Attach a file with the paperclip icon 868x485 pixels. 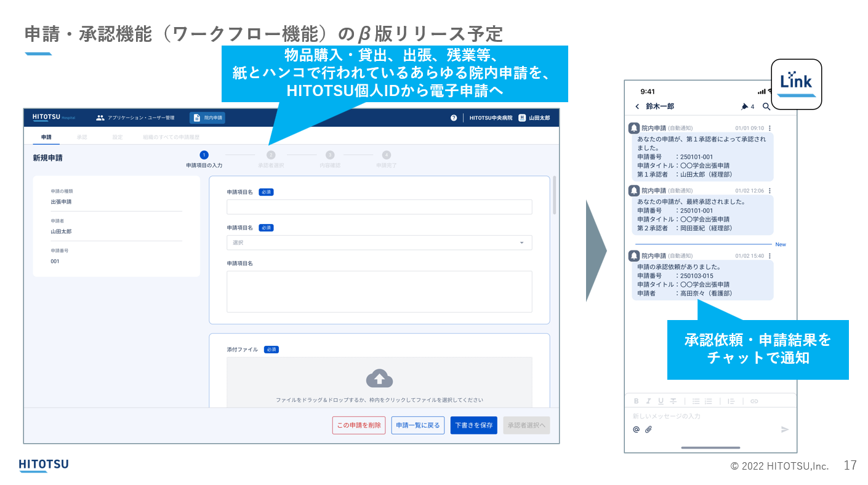click(648, 429)
